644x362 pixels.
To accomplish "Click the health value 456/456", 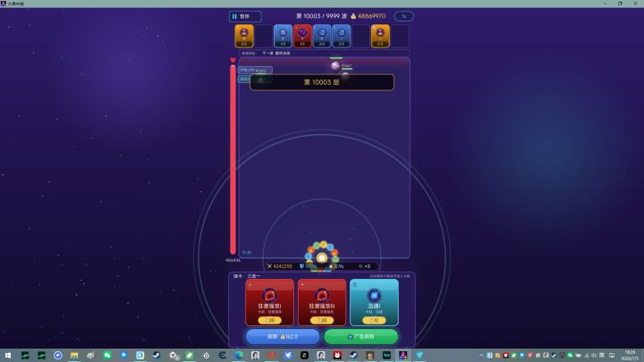I will [233, 260].
